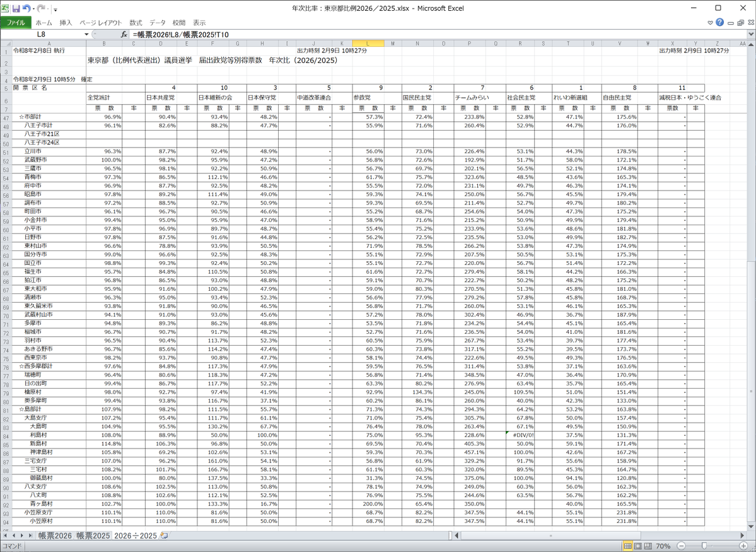The height and width of the screenshot is (552, 756).
Task: Click the #DIV/0! error cell
Action: pyautogui.click(x=520, y=435)
